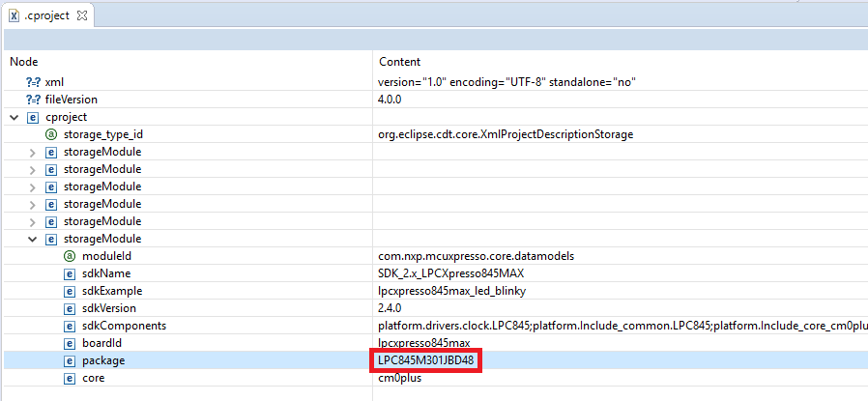This screenshot has width=868, height=401.
Task: Click the cproject element icon
Action: click(33, 117)
